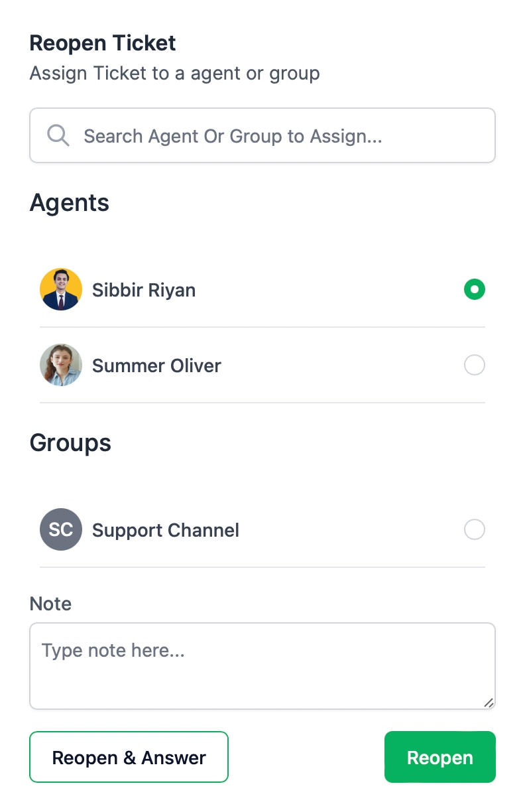Select the Support Channel radio button

(x=475, y=529)
